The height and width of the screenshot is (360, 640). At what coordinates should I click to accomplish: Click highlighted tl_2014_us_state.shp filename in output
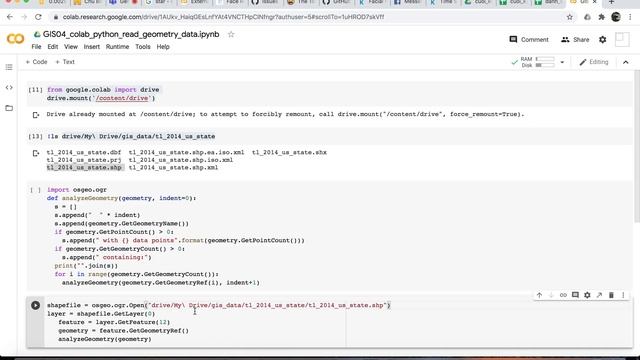pos(84,168)
